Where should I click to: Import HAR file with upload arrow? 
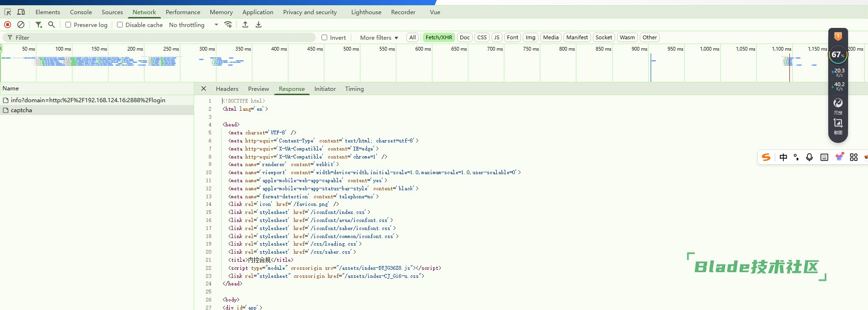[245, 25]
